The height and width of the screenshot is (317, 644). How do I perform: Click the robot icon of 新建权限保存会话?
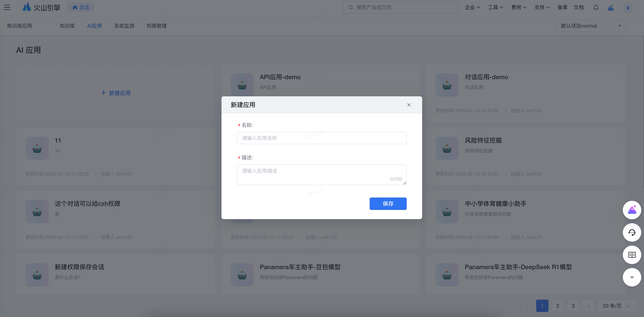point(37,275)
